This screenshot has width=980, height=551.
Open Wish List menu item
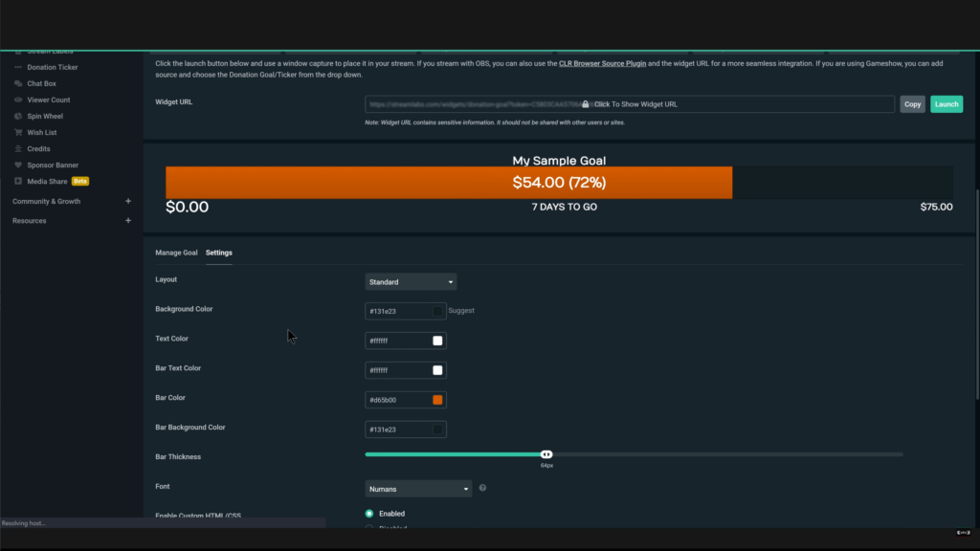point(42,132)
